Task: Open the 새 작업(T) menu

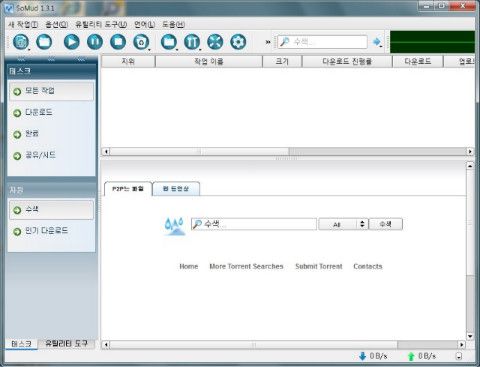Action: pos(23,24)
